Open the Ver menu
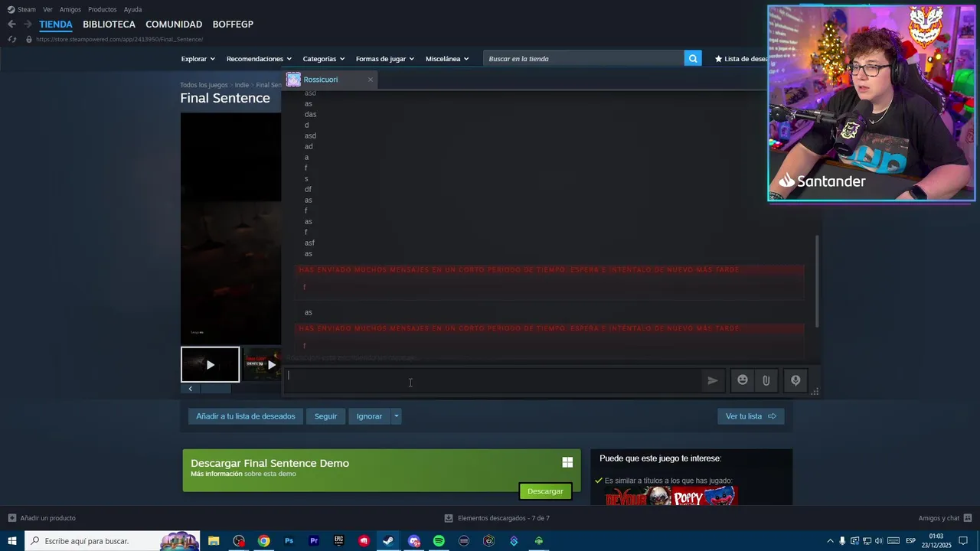Image resolution: width=980 pixels, height=551 pixels. coord(47,9)
